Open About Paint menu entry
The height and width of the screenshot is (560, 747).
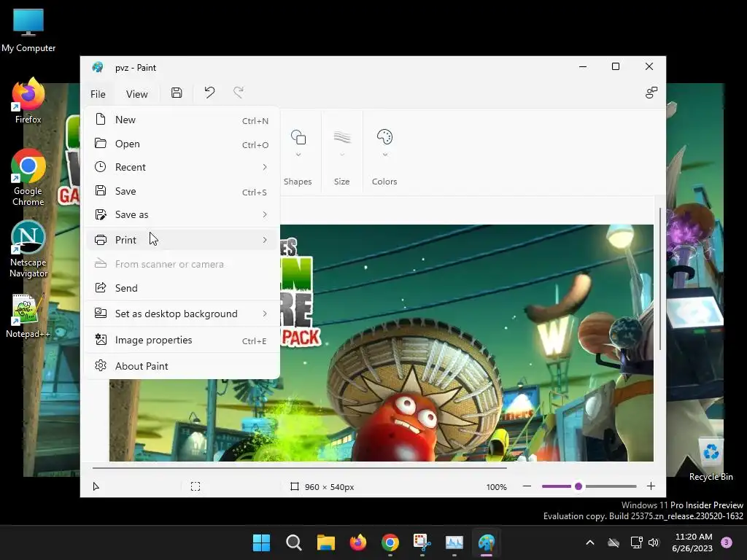tap(182, 366)
